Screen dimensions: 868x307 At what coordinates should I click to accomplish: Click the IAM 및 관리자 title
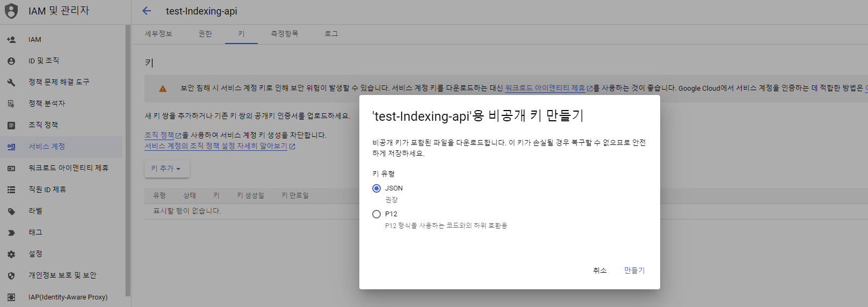click(x=59, y=11)
